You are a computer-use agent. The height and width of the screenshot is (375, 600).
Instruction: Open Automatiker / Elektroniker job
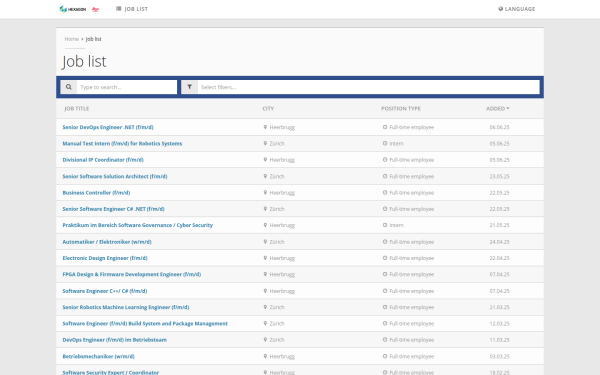coord(107,242)
